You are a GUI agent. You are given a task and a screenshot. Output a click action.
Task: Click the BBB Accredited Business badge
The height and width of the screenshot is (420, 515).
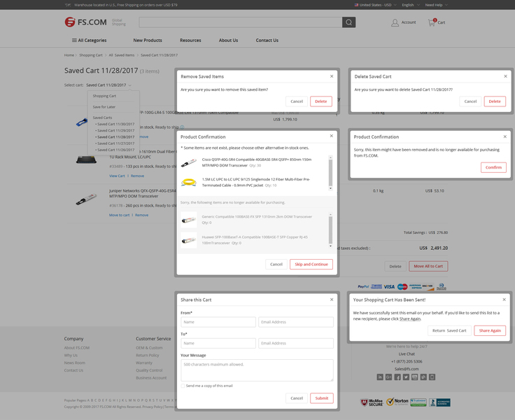[x=440, y=402]
